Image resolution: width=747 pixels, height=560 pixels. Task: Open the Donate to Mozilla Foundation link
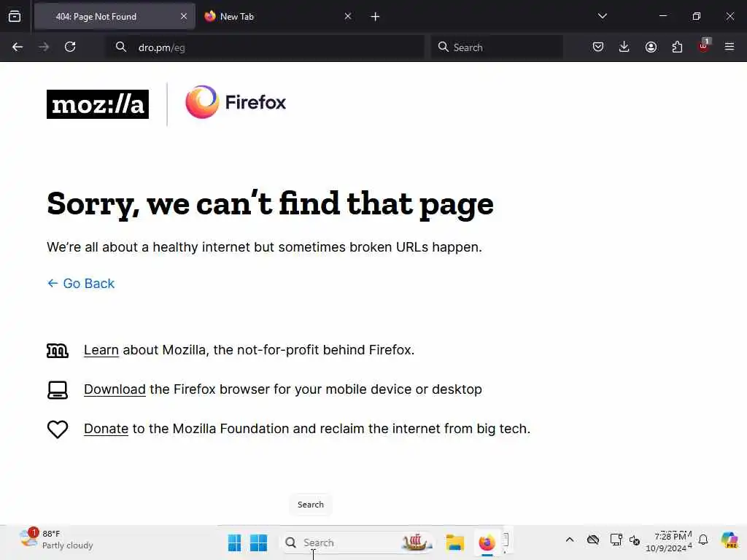click(107, 429)
